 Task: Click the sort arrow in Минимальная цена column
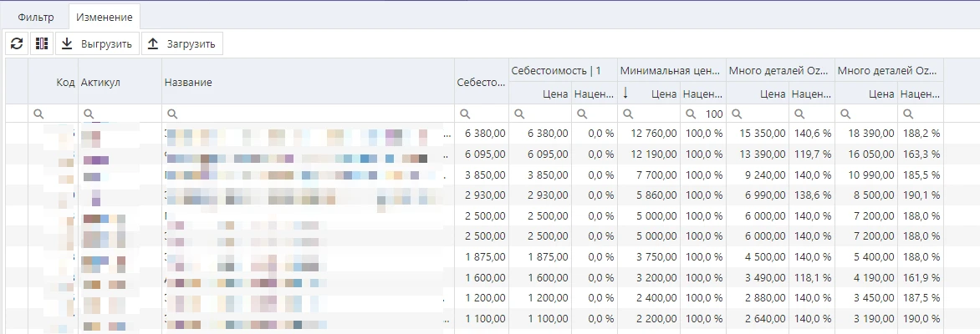click(x=626, y=94)
